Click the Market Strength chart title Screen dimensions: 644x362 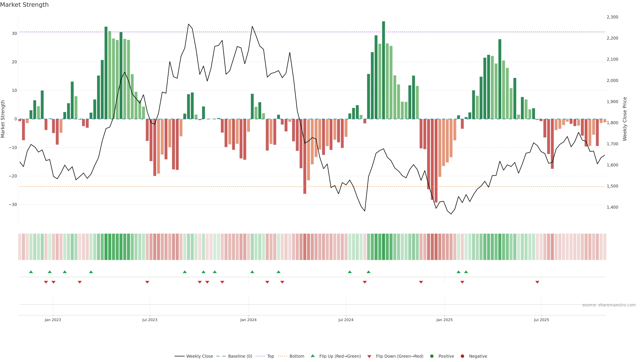24,5
